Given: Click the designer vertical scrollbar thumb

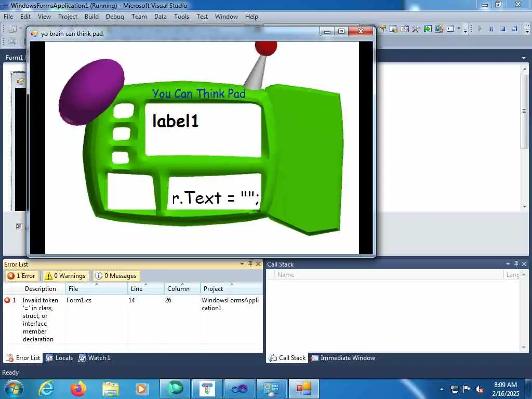Looking at the screenshot, I should (x=525, y=111).
